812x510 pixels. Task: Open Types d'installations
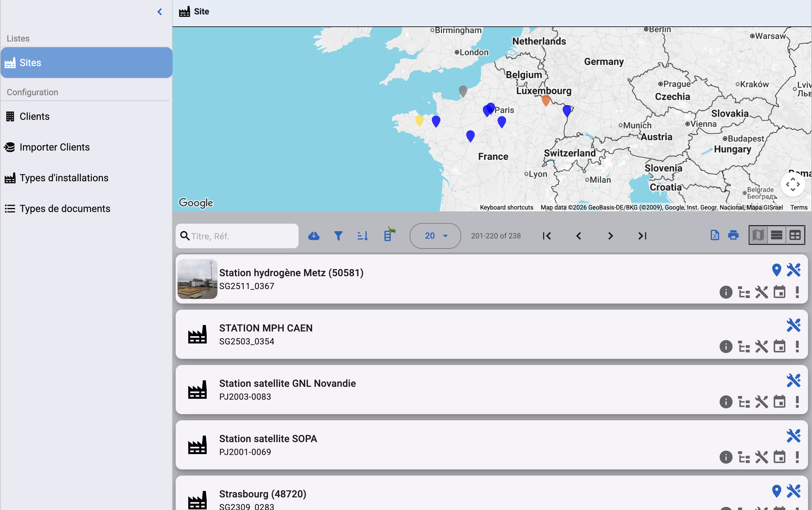pyautogui.click(x=86, y=178)
